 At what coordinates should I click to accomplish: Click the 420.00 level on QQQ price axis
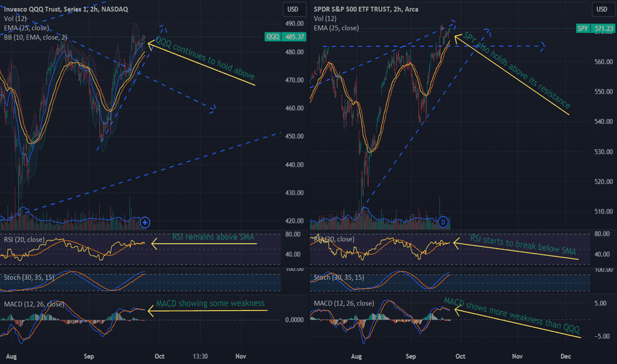[x=295, y=221]
